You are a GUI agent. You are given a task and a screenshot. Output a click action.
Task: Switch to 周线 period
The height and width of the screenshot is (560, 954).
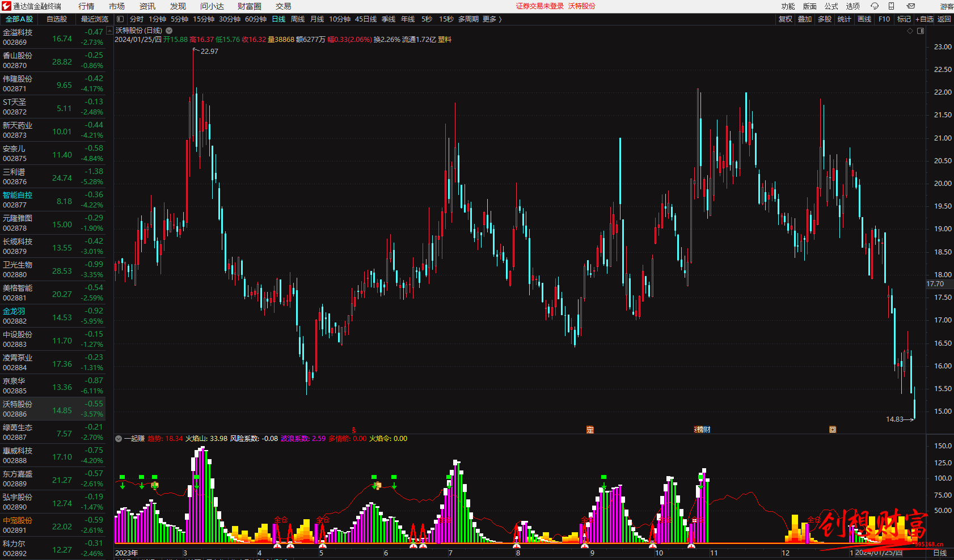pyautogui.click(x=298, y=19)
